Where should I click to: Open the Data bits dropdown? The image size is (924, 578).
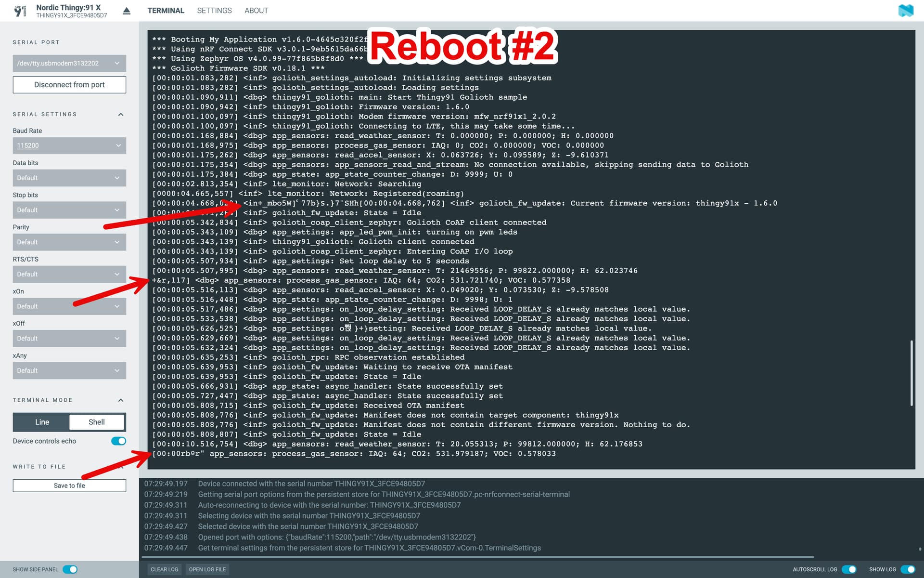click(x=69, y=178)
